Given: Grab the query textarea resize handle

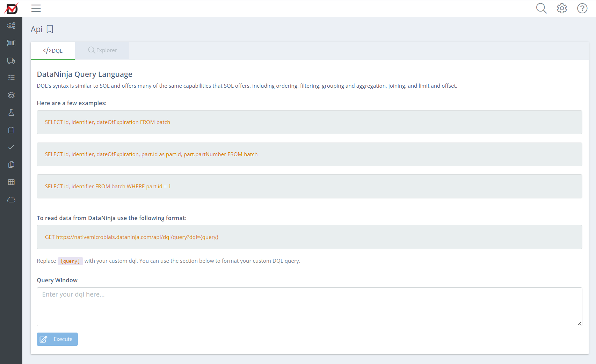Looking at the screenshot, I should coord(579,323).
